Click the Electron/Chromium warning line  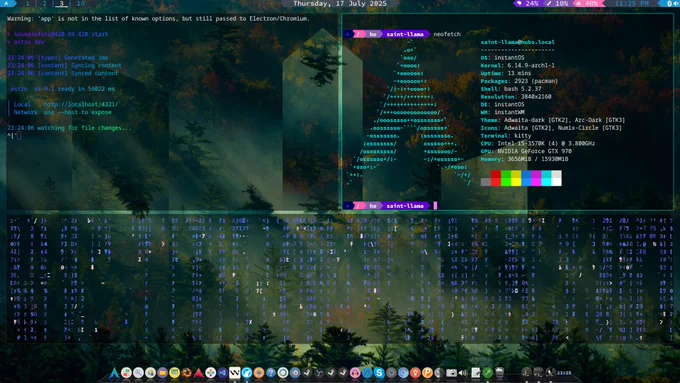158,19
